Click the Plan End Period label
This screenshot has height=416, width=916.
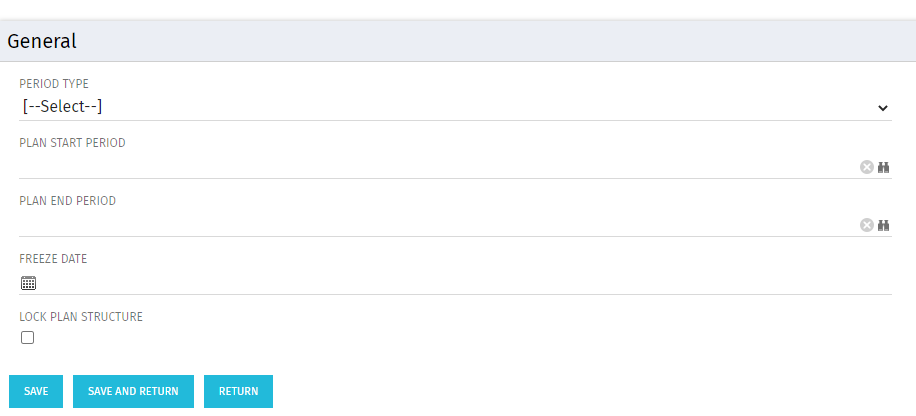[x=68, y=200]
